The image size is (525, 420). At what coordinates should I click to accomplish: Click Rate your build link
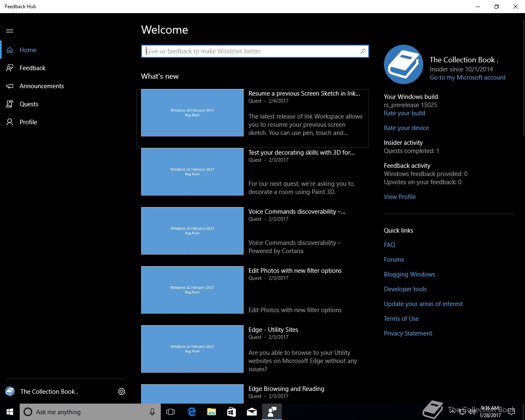pos(404,113)
